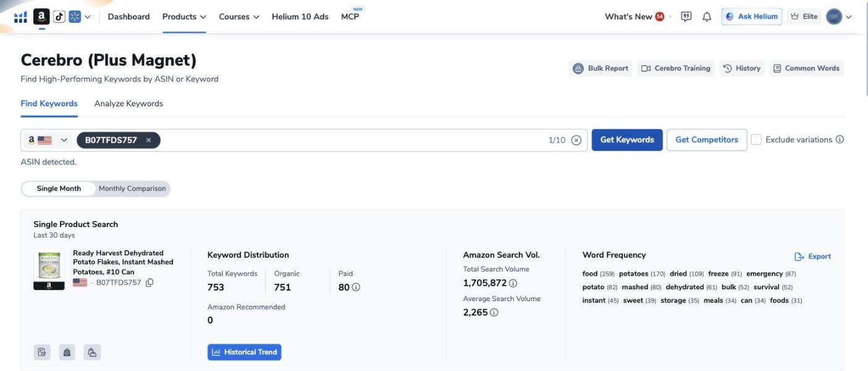
Task: Show Exclude variations info tooltip
Action: click(840, 140)
